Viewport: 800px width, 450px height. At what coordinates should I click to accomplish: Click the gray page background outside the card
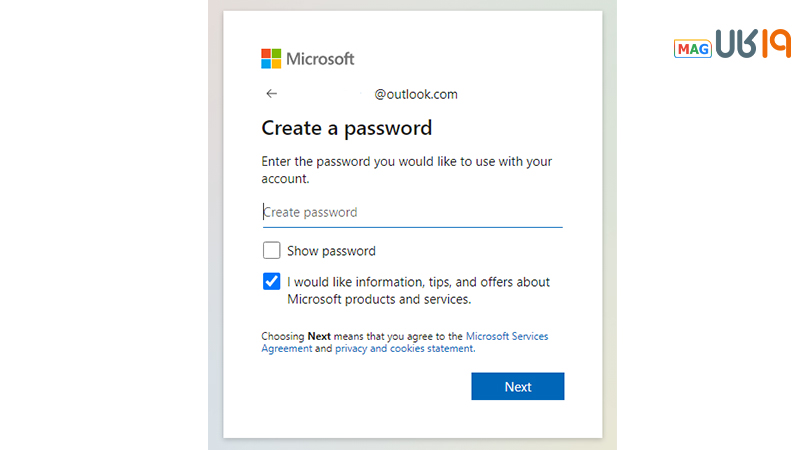pos(700,250)
